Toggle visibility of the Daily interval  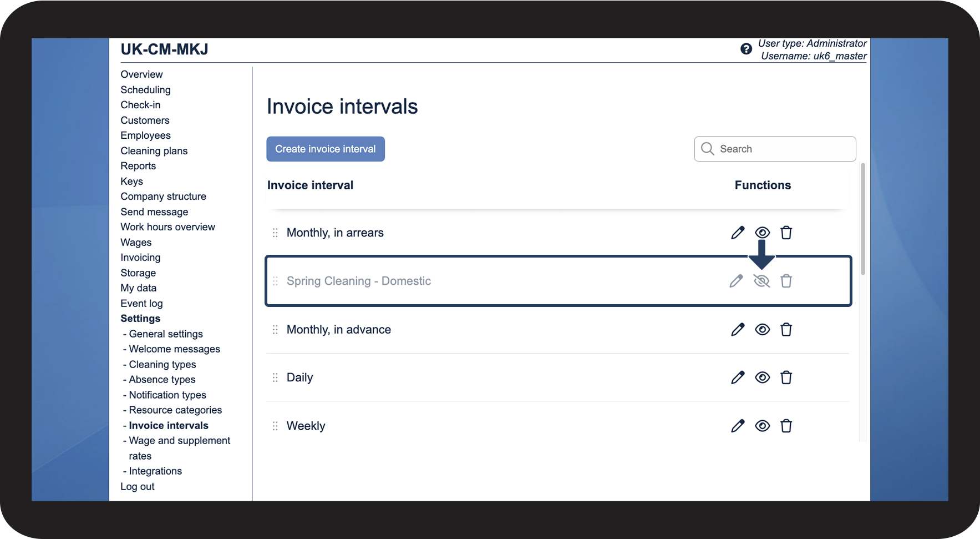(x=762, y=377)
